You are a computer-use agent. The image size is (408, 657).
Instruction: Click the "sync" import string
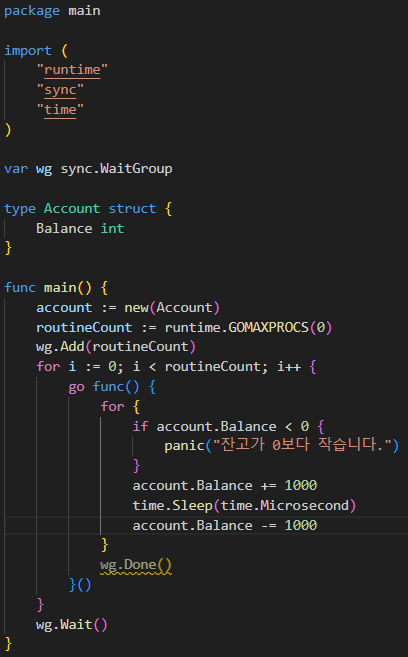(x=60, y=90)
